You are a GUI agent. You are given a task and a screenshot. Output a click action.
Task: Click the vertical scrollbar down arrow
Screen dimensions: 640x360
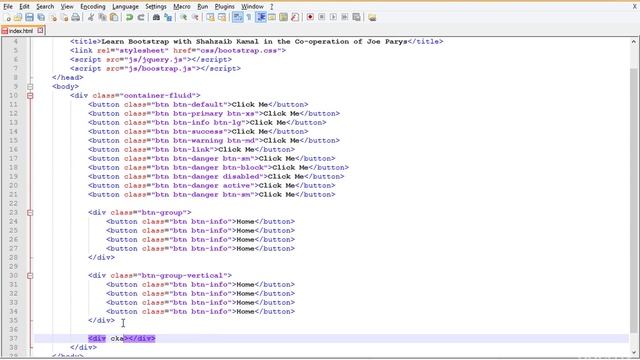coord(633,353)
